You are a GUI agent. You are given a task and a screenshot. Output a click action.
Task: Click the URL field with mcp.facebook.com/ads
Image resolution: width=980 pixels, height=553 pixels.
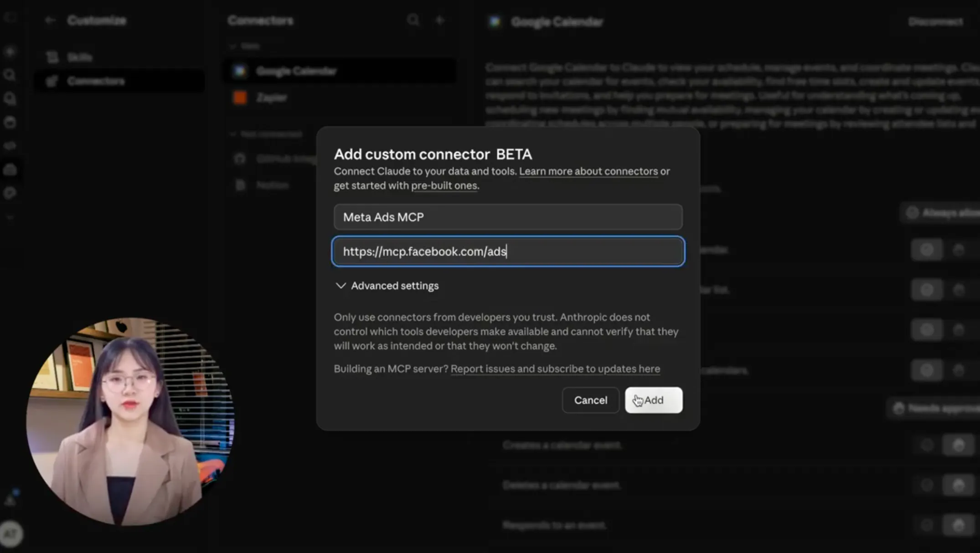(508, 251)
